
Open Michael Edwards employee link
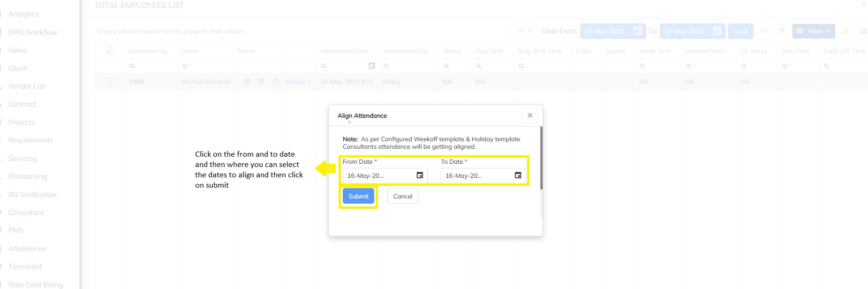point(206,82)
